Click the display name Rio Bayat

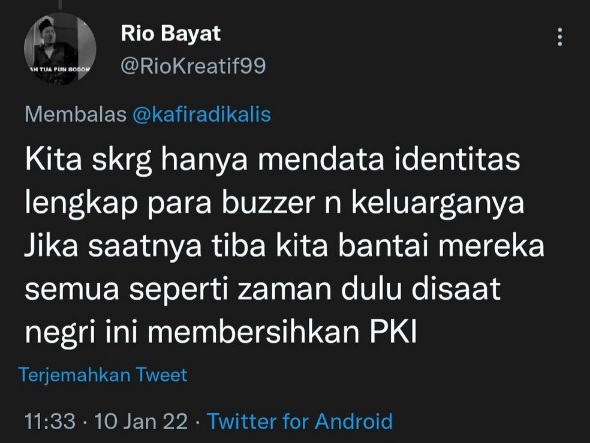click(x=170, y=33)
